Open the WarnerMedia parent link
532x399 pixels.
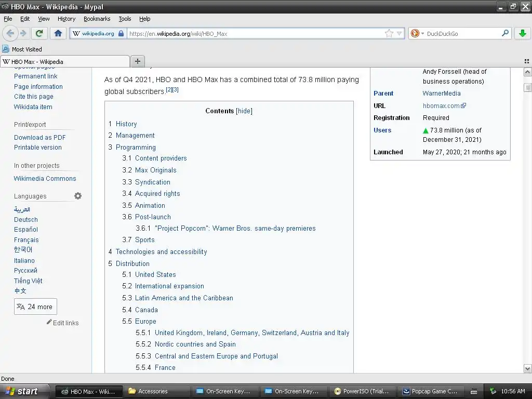coord(442,94)
